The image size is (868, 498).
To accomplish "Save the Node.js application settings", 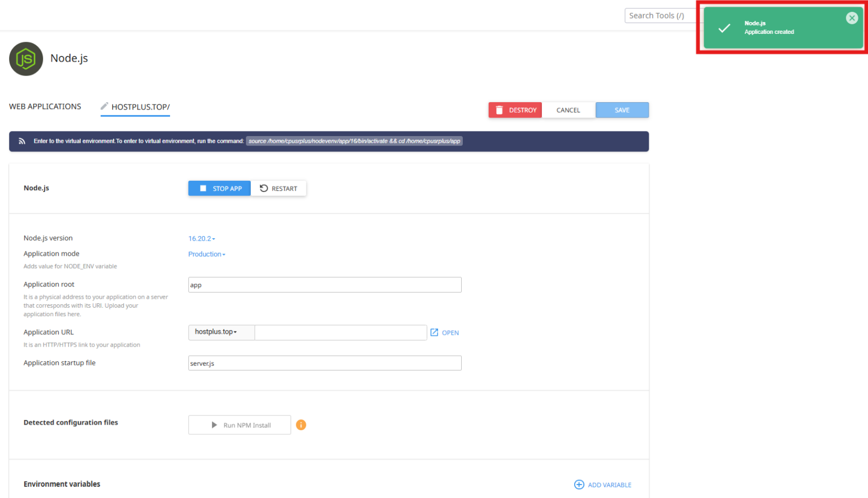I will 622,110.
